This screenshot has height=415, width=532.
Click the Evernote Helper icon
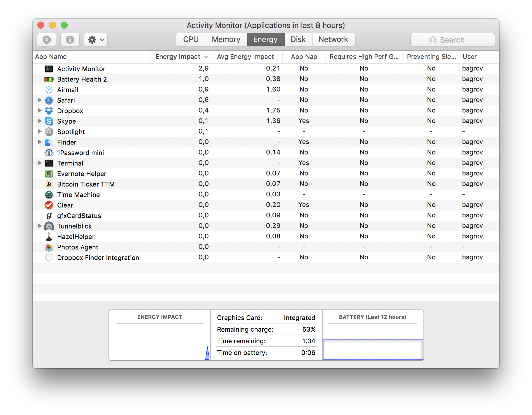click(49, 174)
